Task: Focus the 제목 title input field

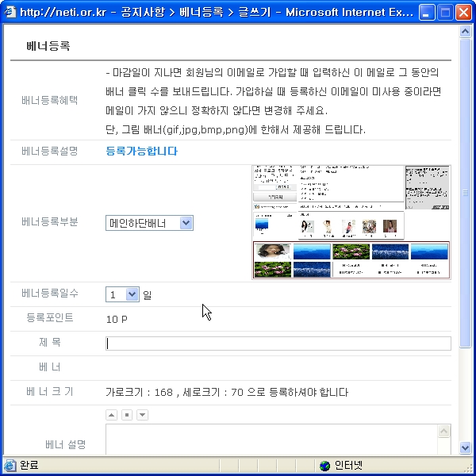Action: 278,344
